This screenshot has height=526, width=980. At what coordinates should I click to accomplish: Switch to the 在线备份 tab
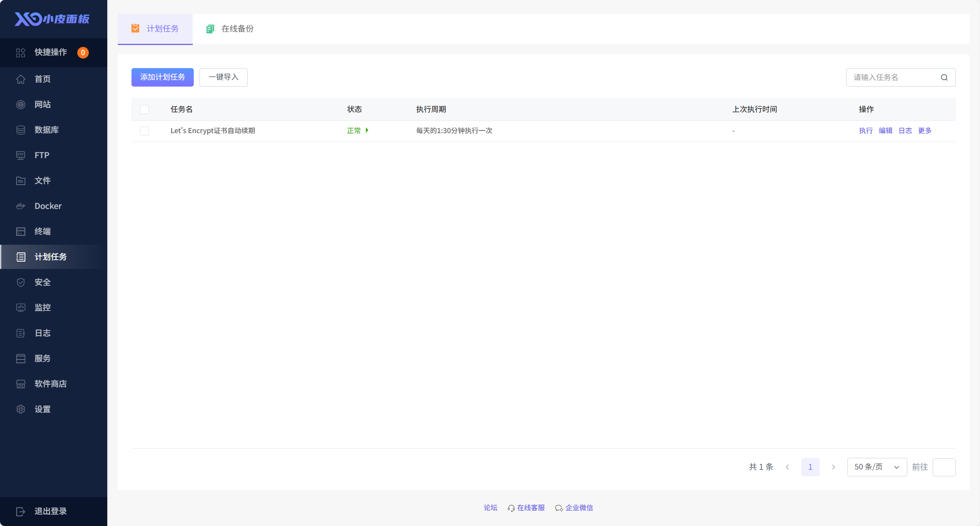pos(230,28)
